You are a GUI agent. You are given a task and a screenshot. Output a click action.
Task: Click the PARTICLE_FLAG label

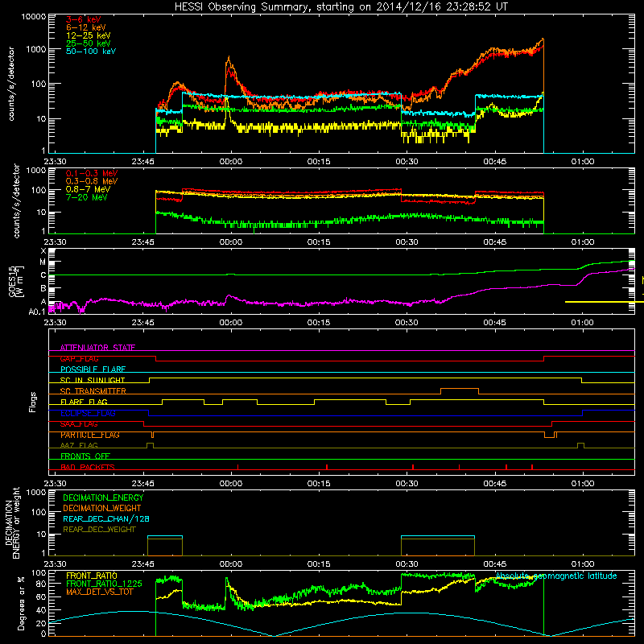pos(90,435)
